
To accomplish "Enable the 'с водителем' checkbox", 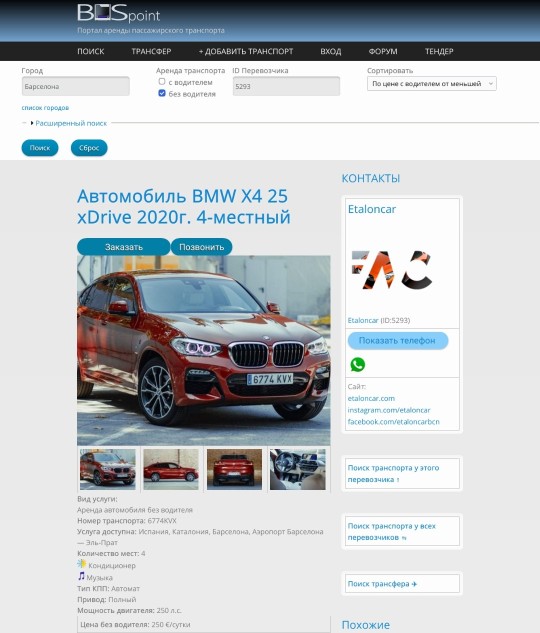I will (x=162, y=82).
